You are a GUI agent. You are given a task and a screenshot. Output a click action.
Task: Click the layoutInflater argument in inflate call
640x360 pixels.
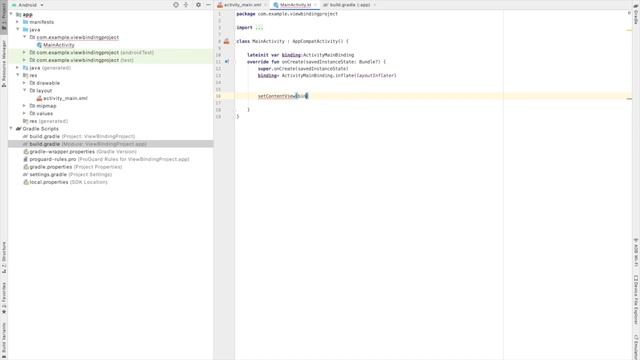tap(376, 76)
